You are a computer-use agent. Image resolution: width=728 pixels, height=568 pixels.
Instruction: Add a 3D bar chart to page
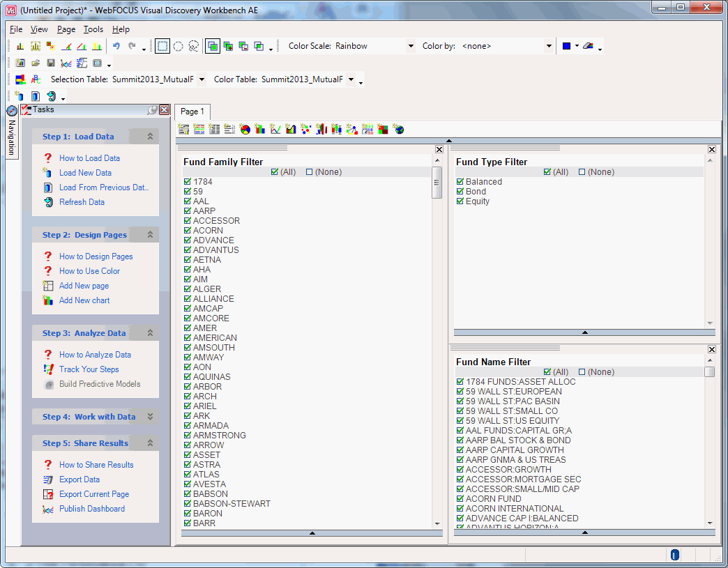pyautogui.click(x=321, y=130)
